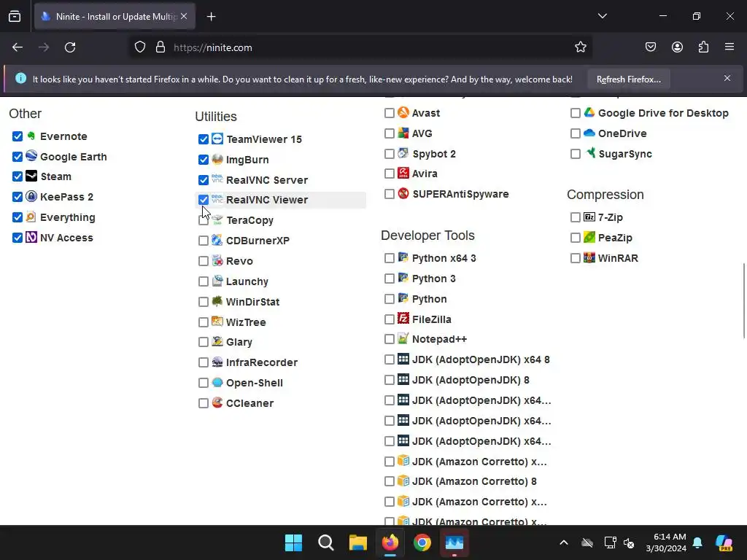Check the JDK (Amazon Corretto) 8 checkbox

click(390, 481)
